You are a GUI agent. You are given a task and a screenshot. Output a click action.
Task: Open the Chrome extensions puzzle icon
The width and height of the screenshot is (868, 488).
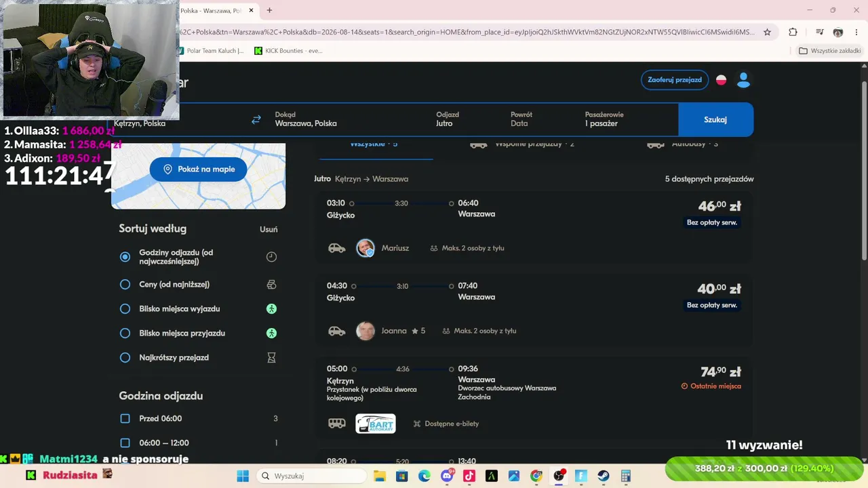point(793,32)
